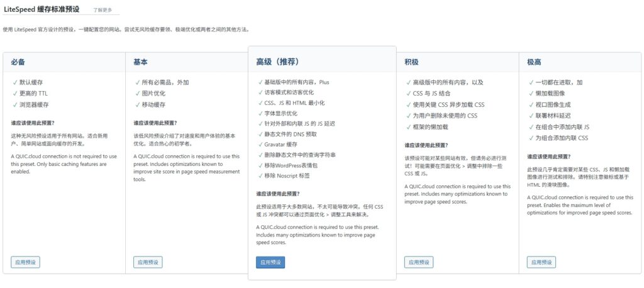Click the checkmark before 图片优化
This screenshot has width=644, height=288.
[138, 93]
